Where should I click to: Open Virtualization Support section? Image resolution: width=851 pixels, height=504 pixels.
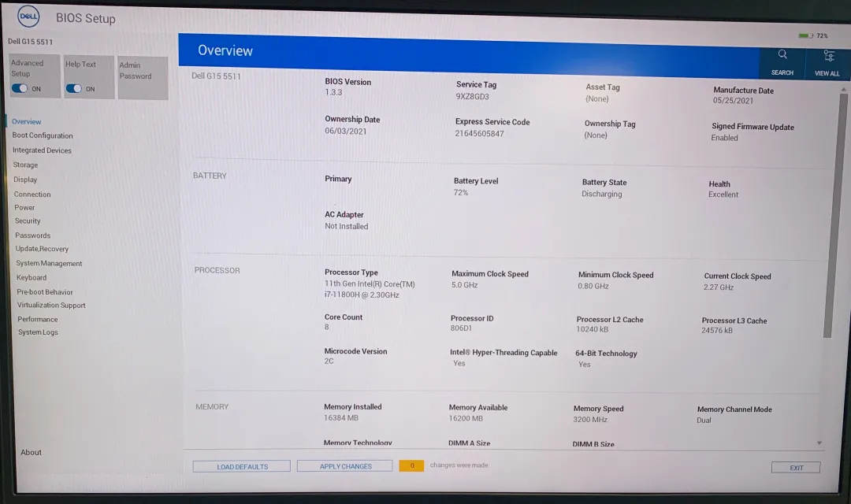51,306
